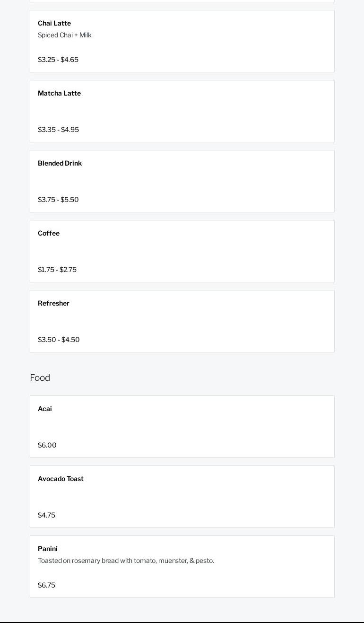Click the $4.75 Avocado Toast price
The height and width of the screenshot is (623, 364).
click(46, 515)
